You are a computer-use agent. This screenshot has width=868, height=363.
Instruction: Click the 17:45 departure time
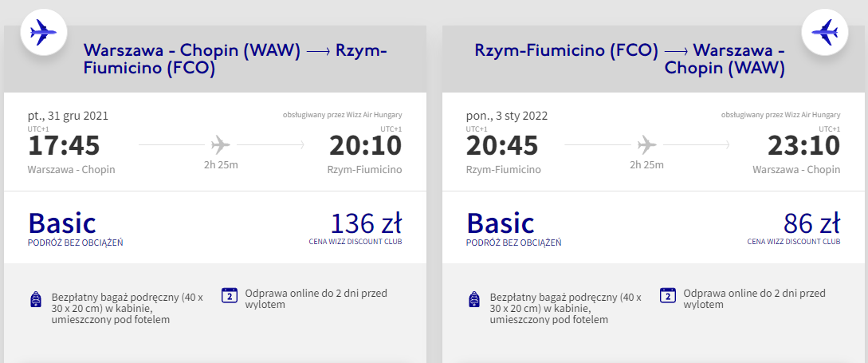tap(65, 146)
